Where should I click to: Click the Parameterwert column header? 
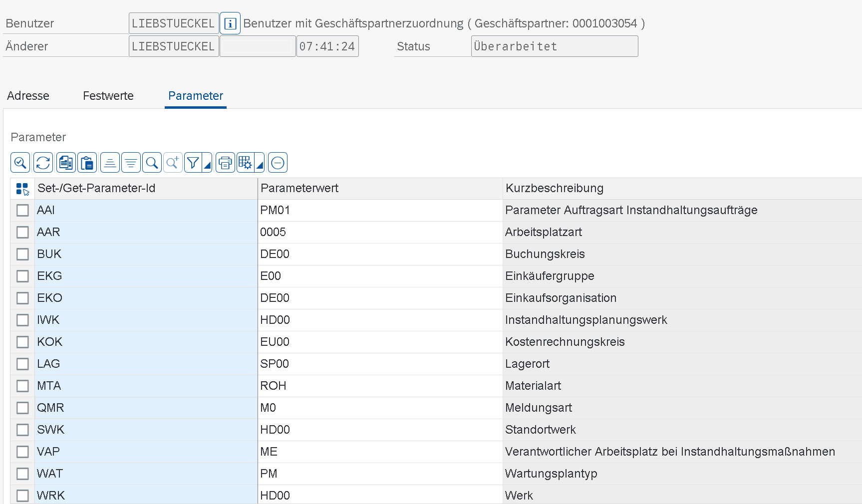pos(380,189)
